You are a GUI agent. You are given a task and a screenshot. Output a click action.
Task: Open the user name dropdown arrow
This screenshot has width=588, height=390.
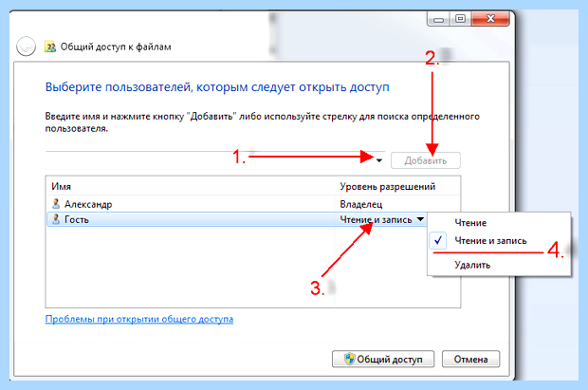(379, 160)
